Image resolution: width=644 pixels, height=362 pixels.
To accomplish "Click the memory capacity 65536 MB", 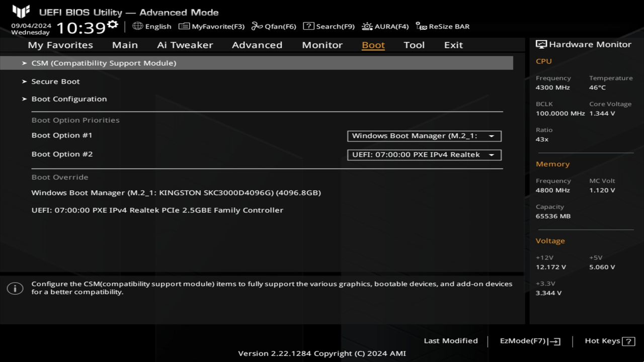I will [x=553, y=216].
